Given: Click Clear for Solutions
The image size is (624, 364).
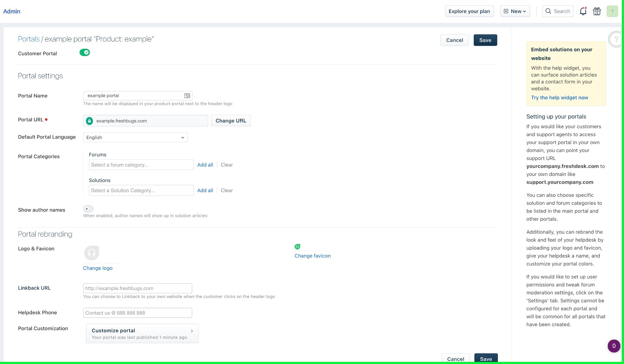Looking at the screenshot, I should pyautogui.click(x=227, y=190).
